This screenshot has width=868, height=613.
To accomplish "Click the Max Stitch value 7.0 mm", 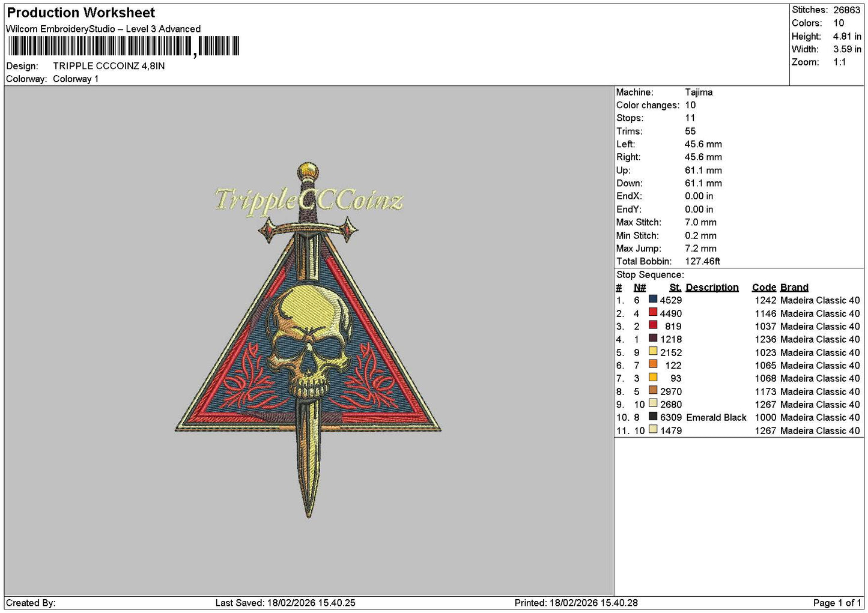I will tap(700, 222).
